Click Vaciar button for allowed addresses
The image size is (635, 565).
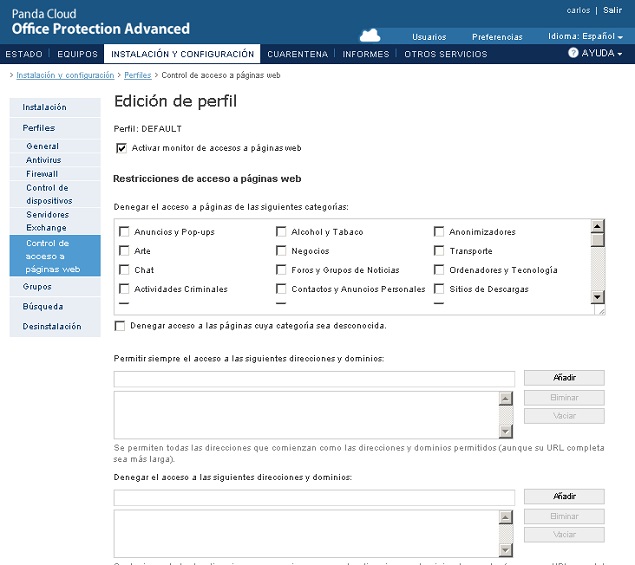click(564, 416)
